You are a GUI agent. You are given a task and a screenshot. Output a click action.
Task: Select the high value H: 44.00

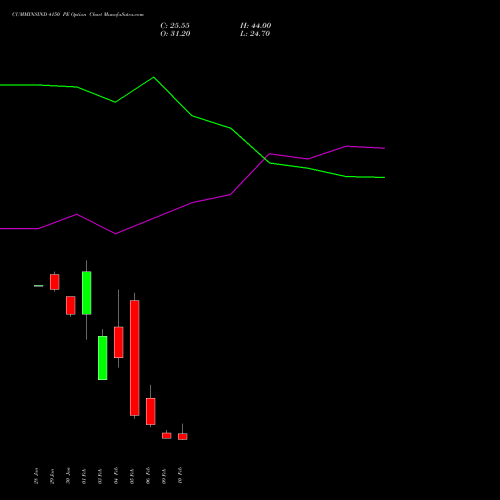click(x=256, y=26)
